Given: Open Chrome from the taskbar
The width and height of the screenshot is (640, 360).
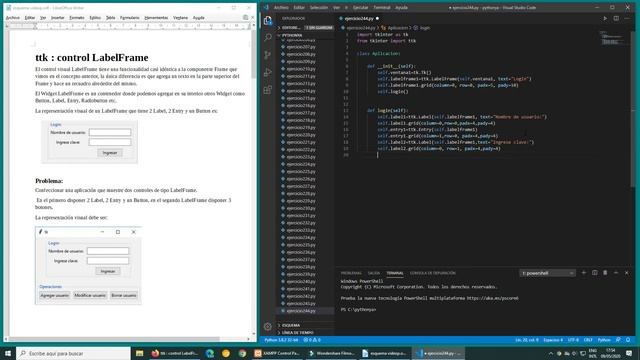Looking at the screenshot, I should click(242, 353).
